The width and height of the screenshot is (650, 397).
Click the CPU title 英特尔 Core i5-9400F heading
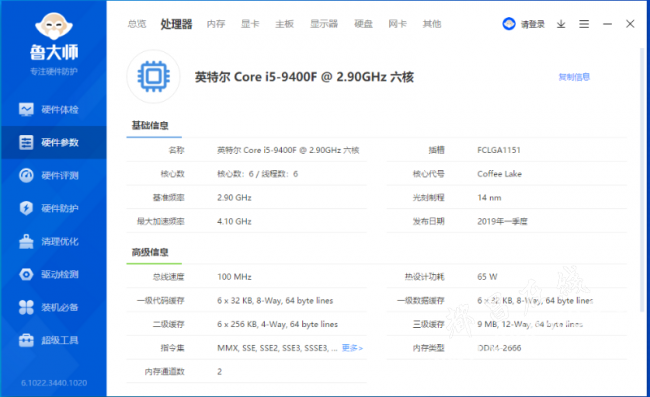pos(304,77)
